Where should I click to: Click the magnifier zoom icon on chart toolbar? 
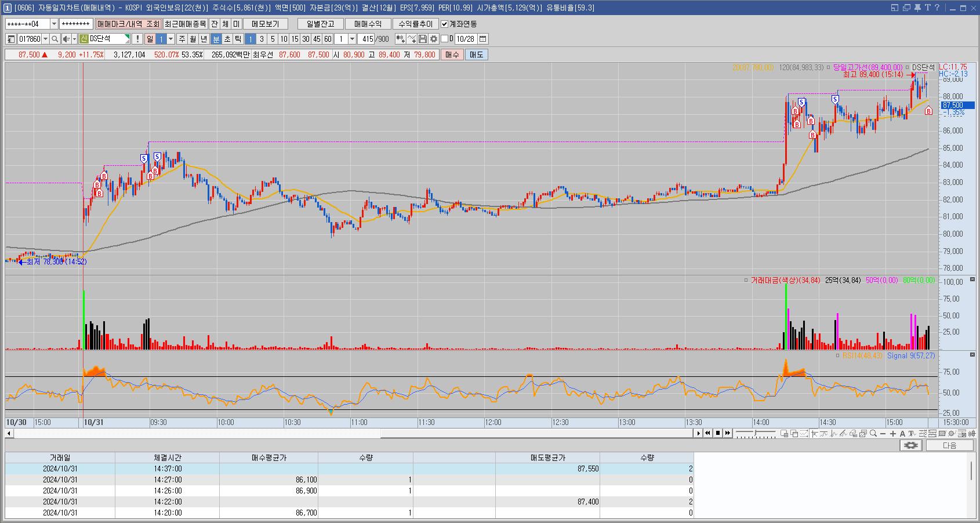point(873,433)
